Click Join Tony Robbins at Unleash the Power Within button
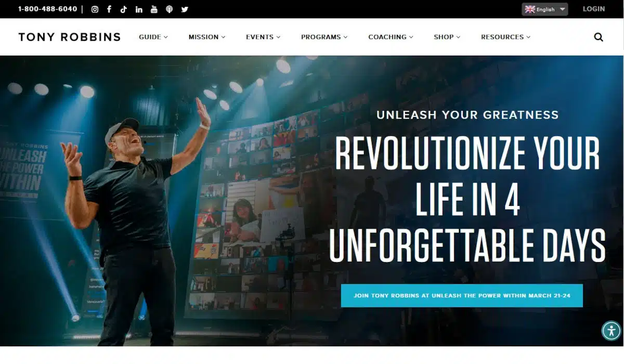 click(462, 295)
